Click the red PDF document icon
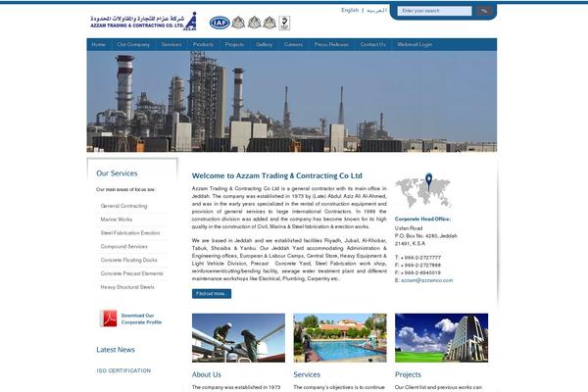This screenshot has height=392, width=588. pyautogui.click(x=109, y=318)
